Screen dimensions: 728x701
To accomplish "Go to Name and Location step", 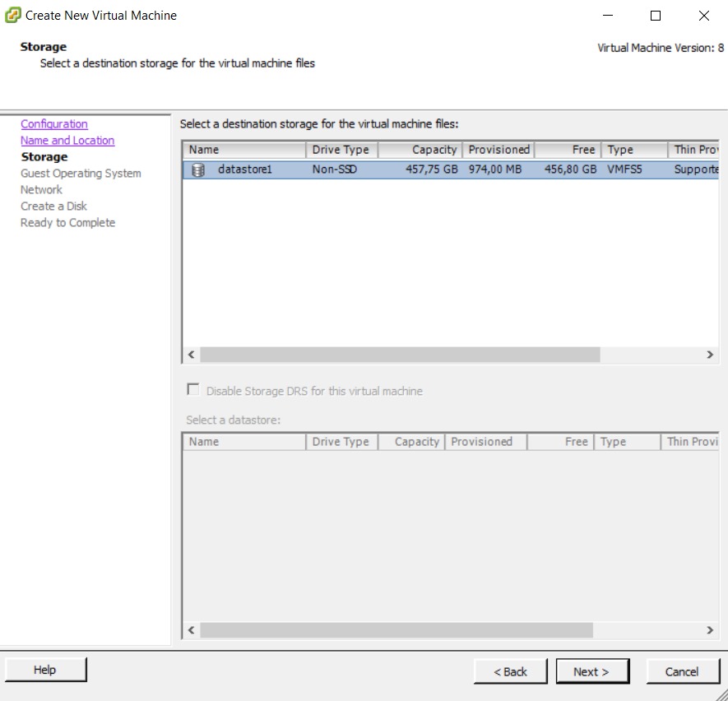I will 67,141.
